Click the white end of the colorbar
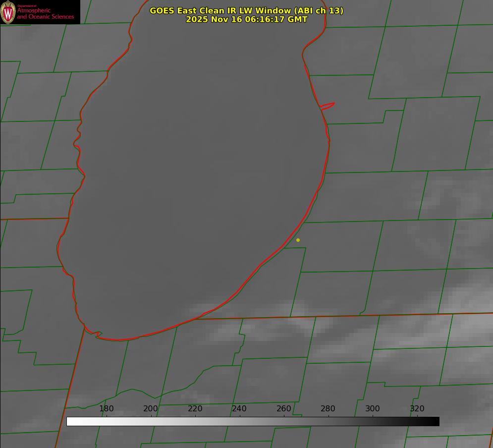 point(69,421)
